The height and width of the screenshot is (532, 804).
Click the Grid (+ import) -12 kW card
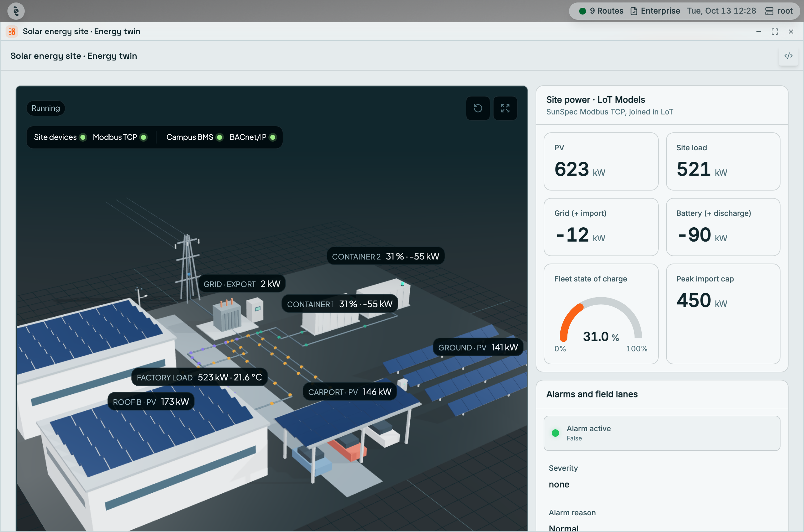tap(601, 227)
